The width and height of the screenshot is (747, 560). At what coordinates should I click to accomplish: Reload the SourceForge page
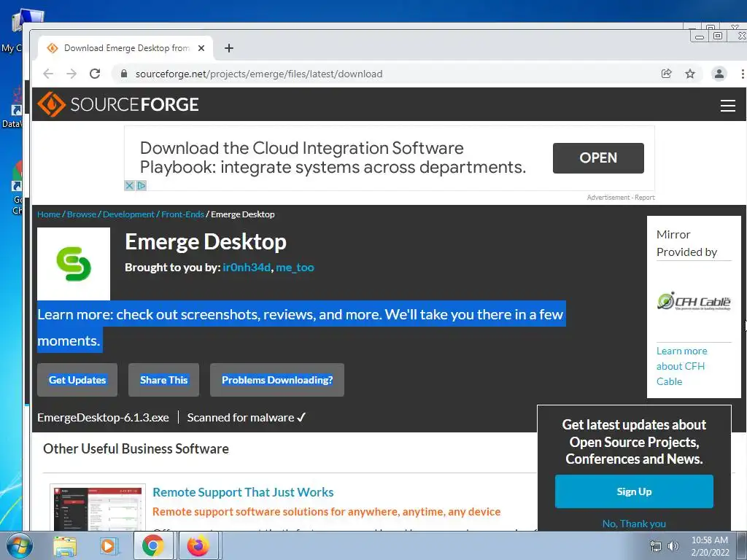[95, 74]
